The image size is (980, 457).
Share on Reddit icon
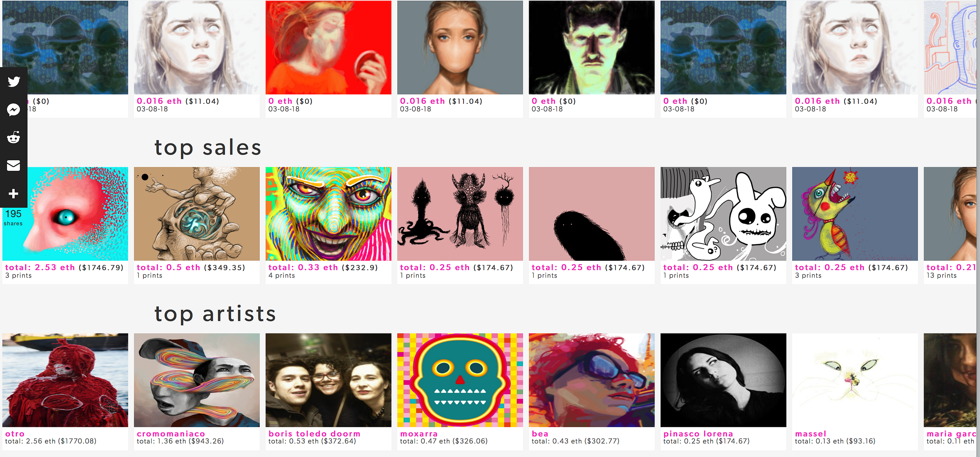(13, 137)
